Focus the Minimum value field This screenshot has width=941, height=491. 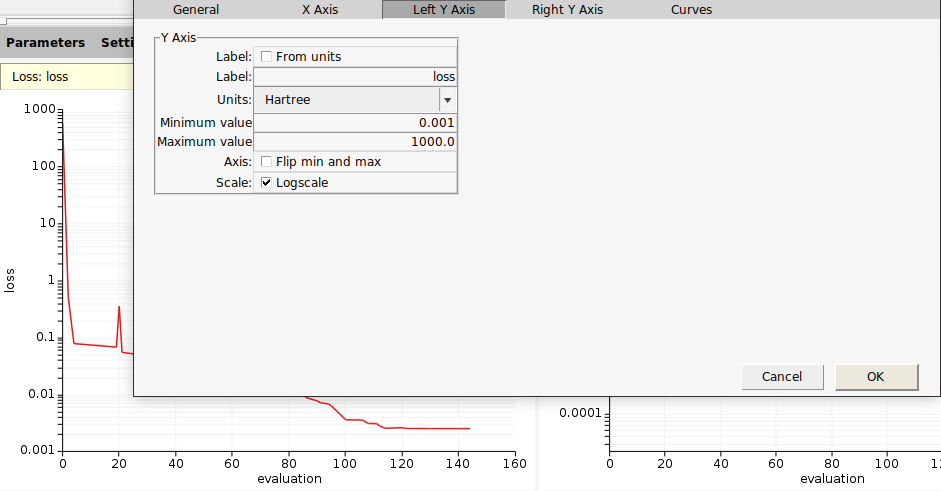click(355, 123)
